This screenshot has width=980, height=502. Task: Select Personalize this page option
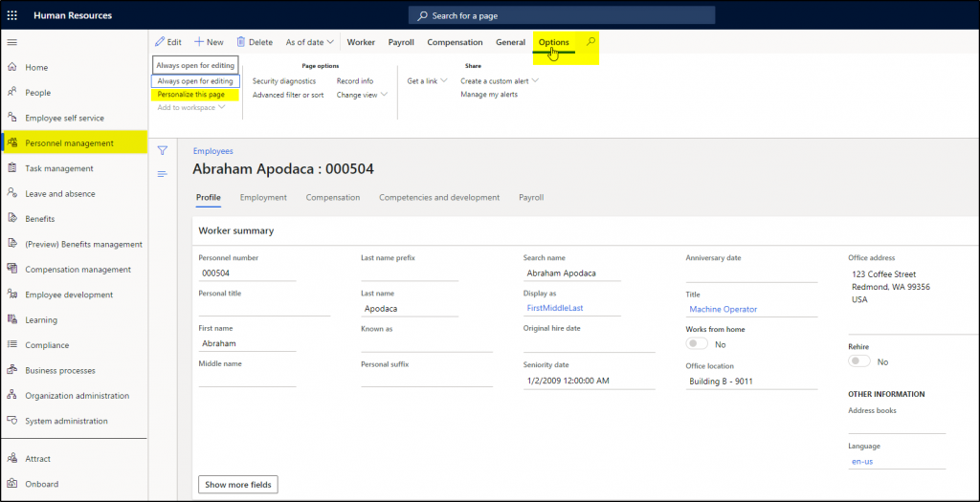click(191, 95)
